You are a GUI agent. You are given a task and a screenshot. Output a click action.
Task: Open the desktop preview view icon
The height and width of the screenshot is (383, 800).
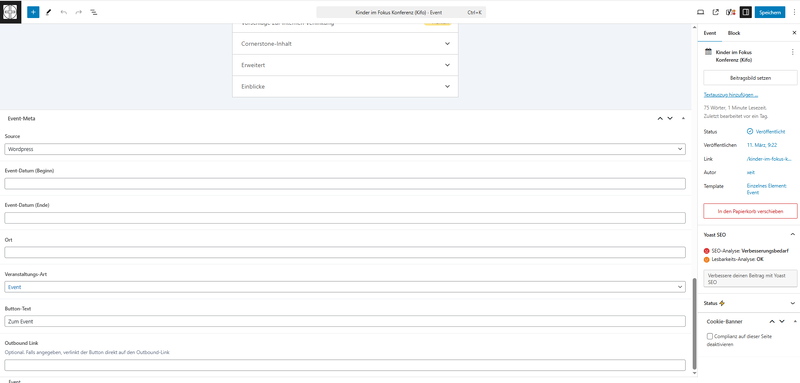(701, 12)
